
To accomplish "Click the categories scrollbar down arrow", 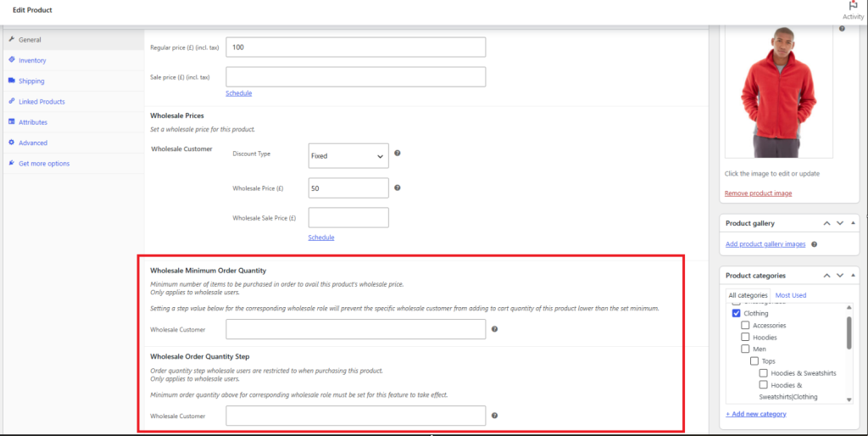I will (849, 400).
